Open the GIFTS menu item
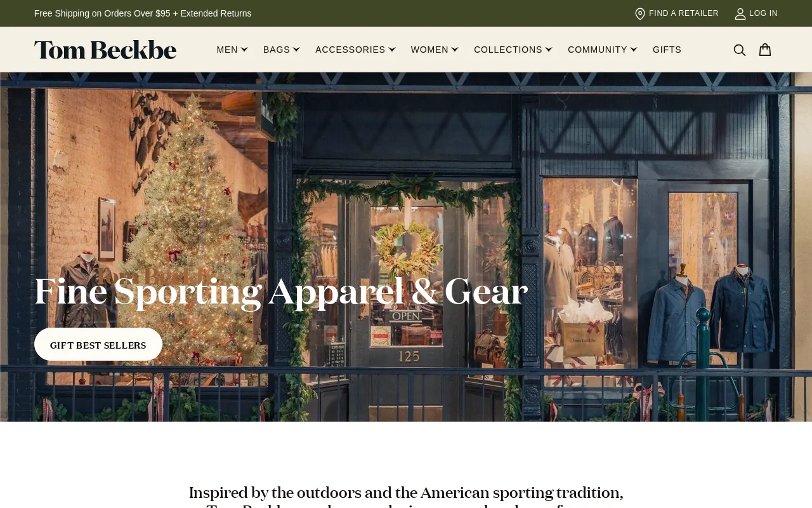This screenshot has height=508, width=812. (x=667, y=50)
